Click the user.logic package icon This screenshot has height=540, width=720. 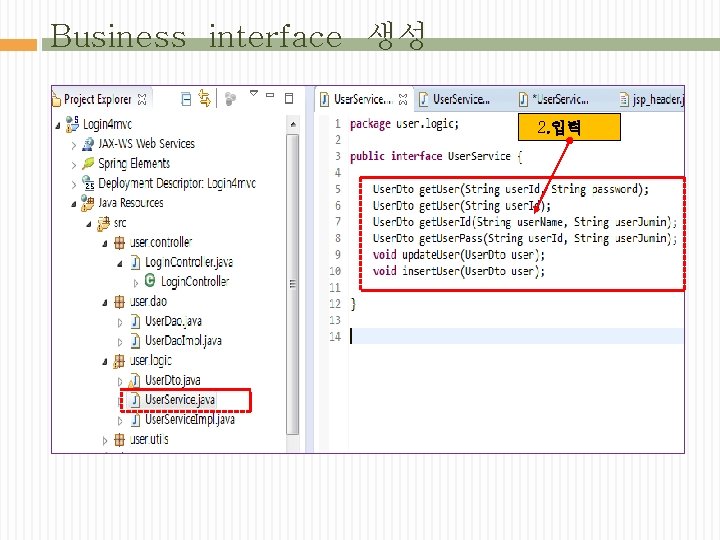point(119,361)
